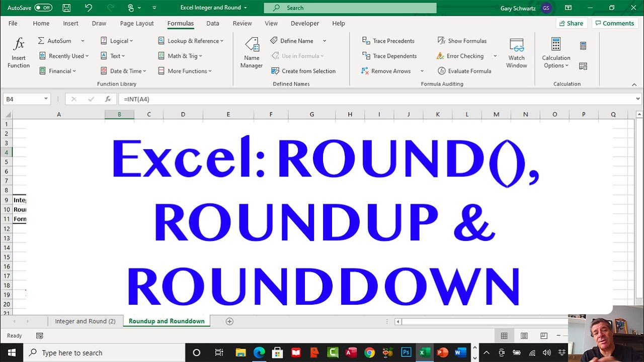
Task: Add a new sheet with plus button
Action: point(229,321)
